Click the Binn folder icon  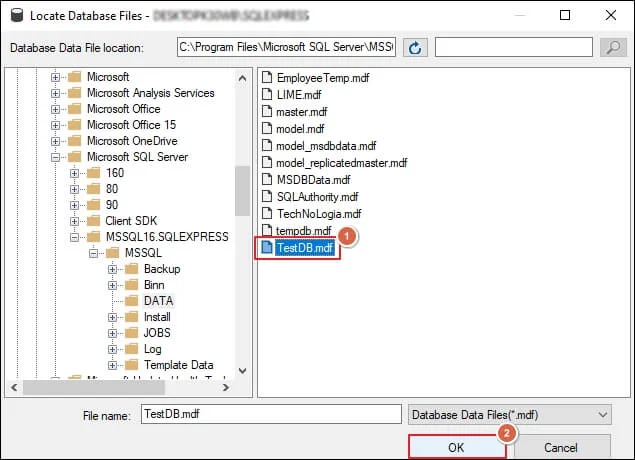pyautogui.click(x=131, y=285)
